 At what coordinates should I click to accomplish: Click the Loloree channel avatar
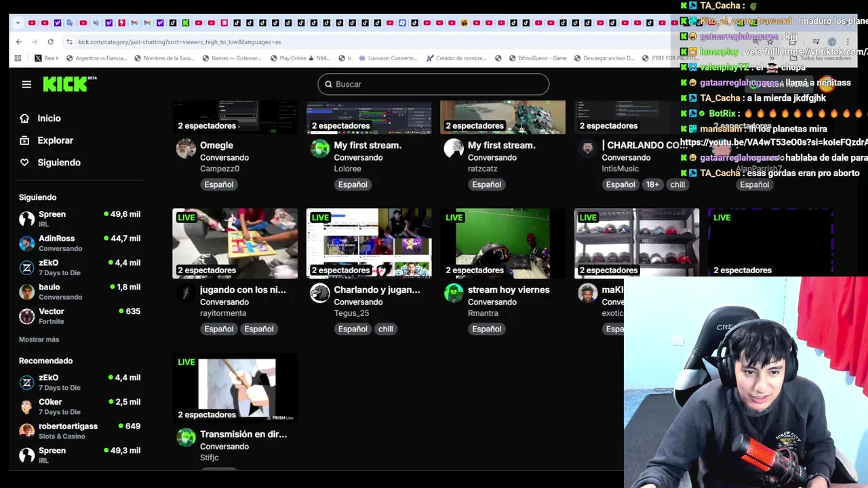pos(319,148)
